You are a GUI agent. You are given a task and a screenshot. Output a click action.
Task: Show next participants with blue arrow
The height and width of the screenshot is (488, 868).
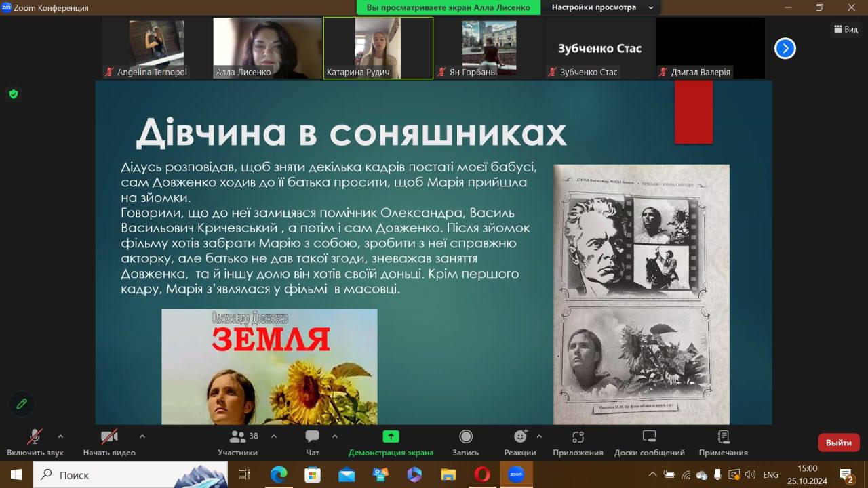[785, 48]
